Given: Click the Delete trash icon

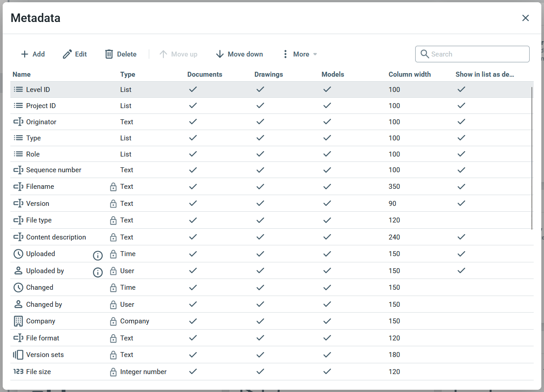Looking at the screenshot, I should click(x=109, y=54).
